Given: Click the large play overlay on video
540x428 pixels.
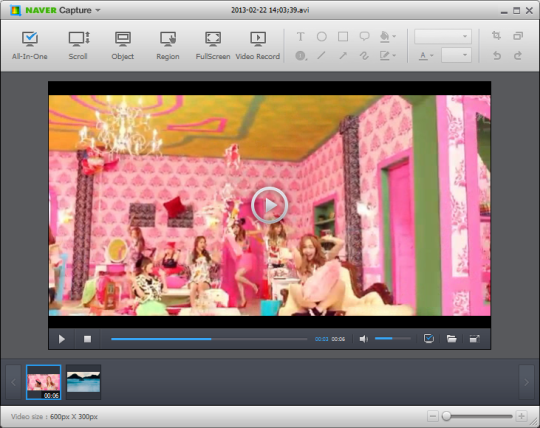Looking at the screenshot, I should point(270,205).
